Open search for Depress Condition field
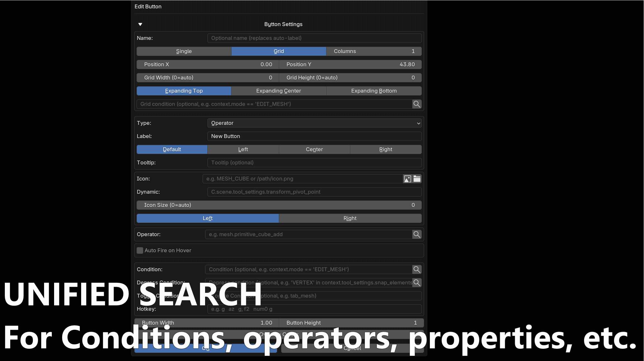The image size is (644, 361). tap(417, 282)
